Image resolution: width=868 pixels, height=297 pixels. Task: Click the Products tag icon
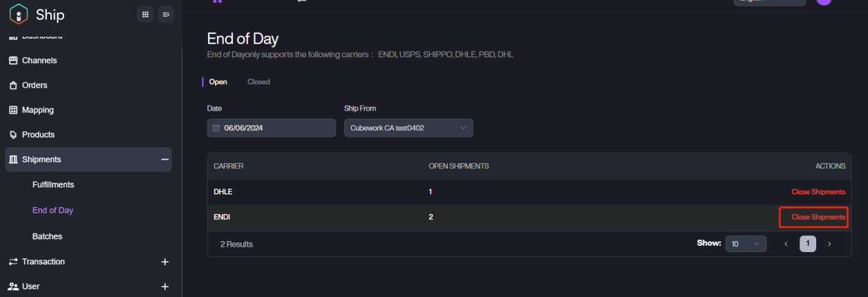[13, 135]
